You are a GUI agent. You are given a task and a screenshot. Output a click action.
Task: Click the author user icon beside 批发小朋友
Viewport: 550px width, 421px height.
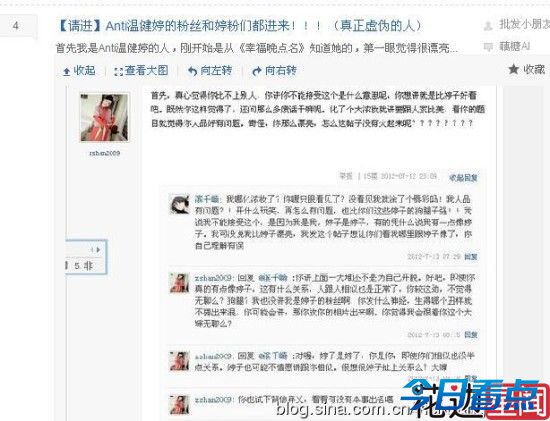pos(488,26)
